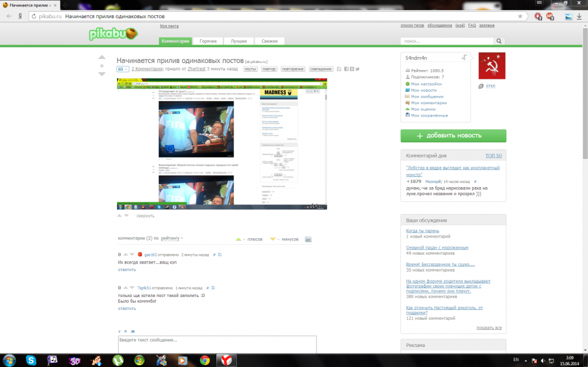Viewport: 588px width, 367px height.
Task: Open the comment sort 'рейтингу' dropdown
Action: point(171,238)
